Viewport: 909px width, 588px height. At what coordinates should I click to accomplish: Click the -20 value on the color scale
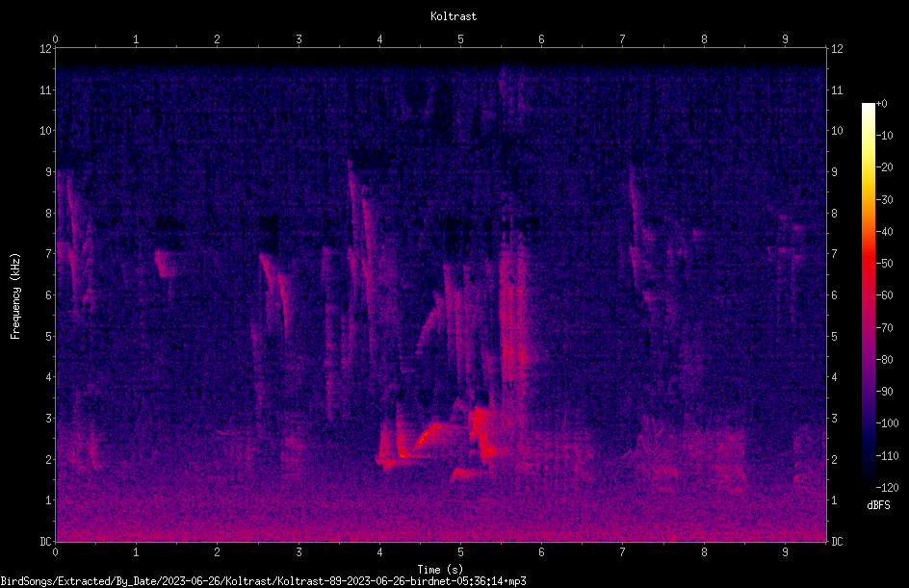click(x=884, y=167)
